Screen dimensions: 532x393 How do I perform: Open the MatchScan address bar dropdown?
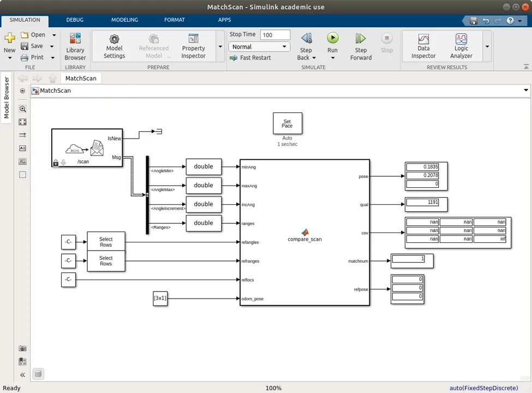(x=525, y=90)
